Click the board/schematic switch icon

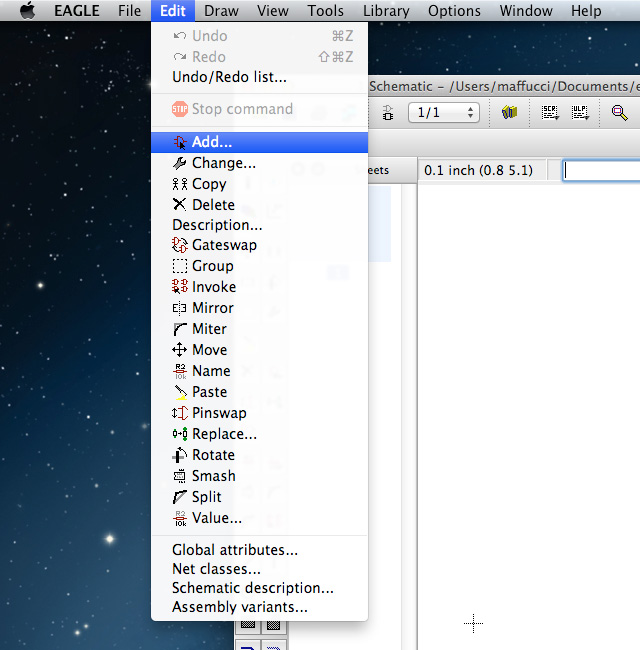[x=388, y=113]
